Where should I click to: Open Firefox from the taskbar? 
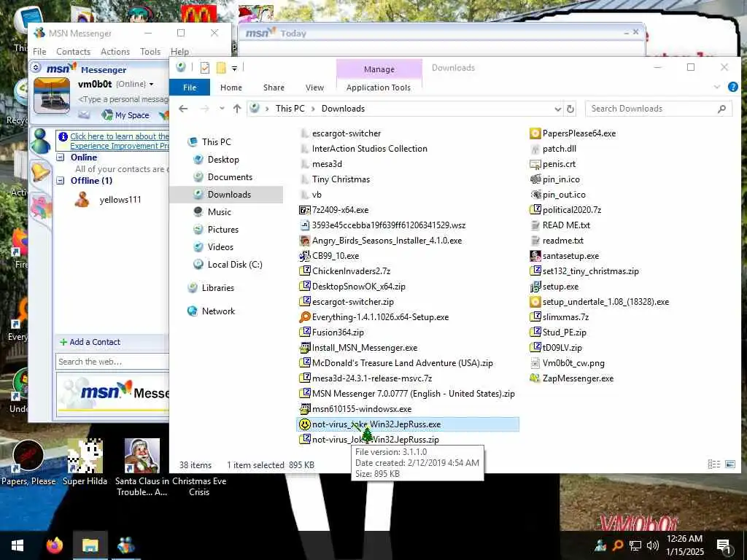pos(55,545)
